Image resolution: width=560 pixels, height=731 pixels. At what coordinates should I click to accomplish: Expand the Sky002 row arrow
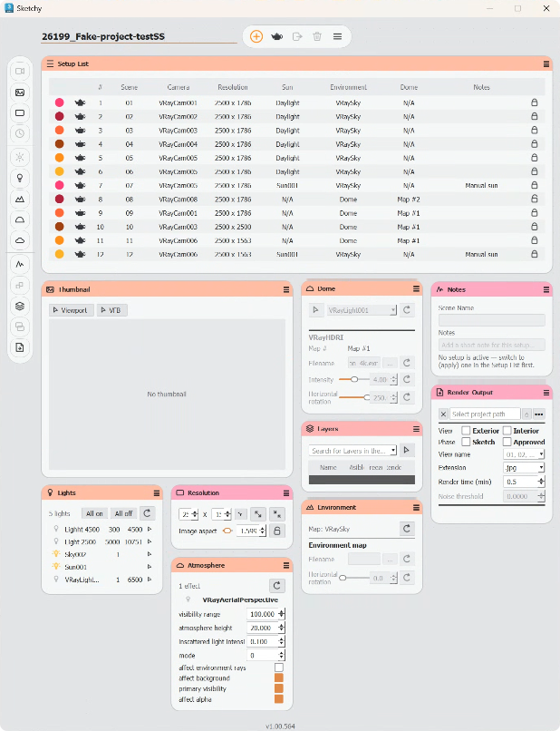click(150, 554)
